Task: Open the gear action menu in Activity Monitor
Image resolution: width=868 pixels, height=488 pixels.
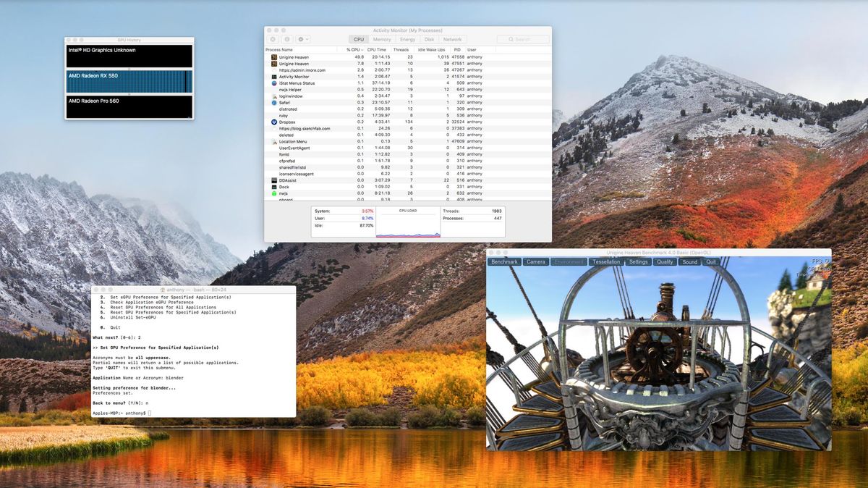Action: click(302, 38)
